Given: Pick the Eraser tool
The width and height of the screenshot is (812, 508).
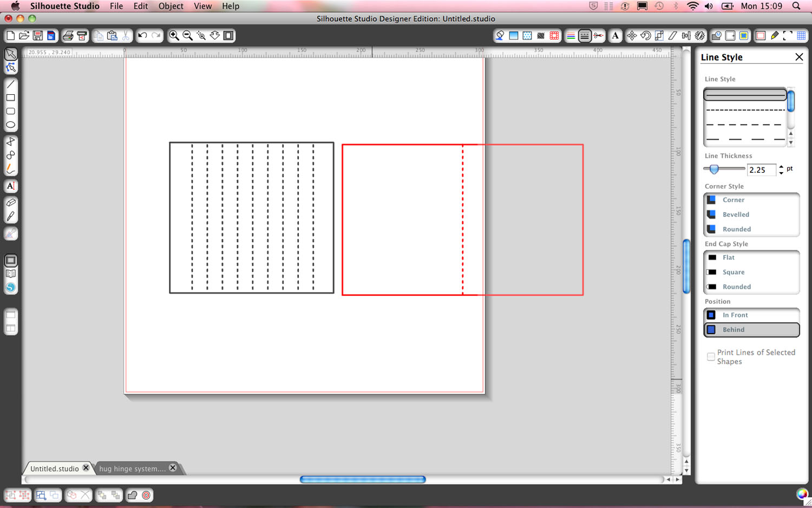Looking at the screenshot, I should coord(11,203).
